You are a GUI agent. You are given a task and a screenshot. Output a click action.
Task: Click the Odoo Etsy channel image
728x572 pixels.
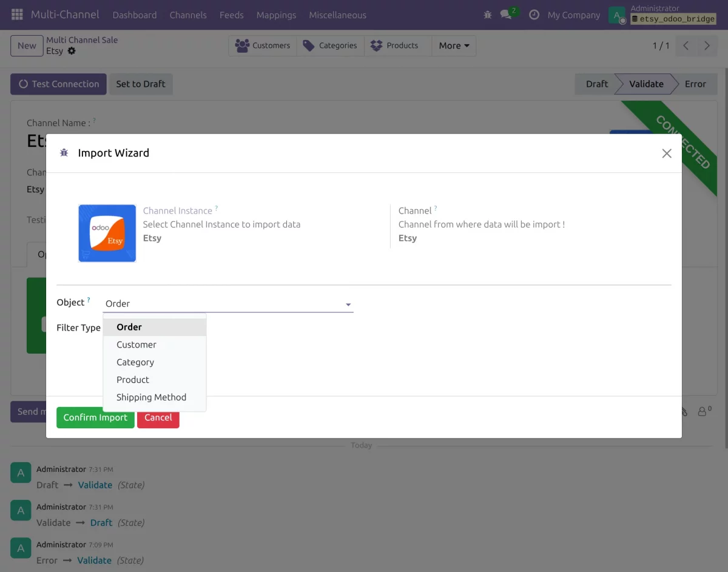click(107, 234)
